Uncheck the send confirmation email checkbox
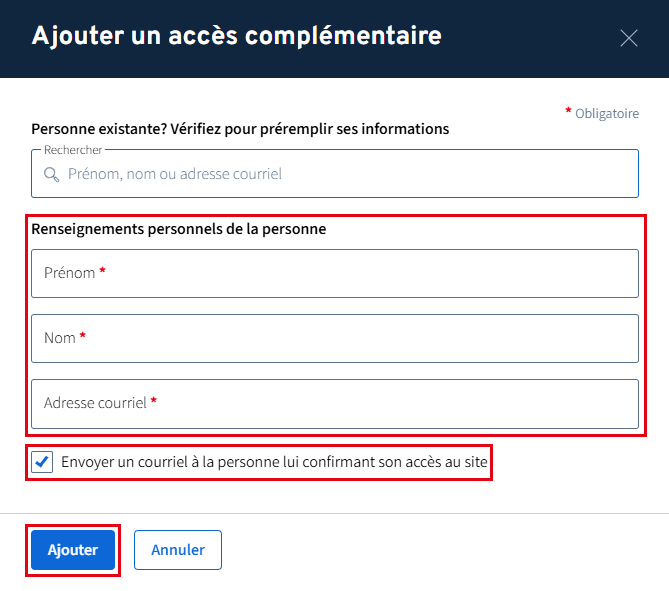This screenshot has width=669, height=591. point(42,462)
